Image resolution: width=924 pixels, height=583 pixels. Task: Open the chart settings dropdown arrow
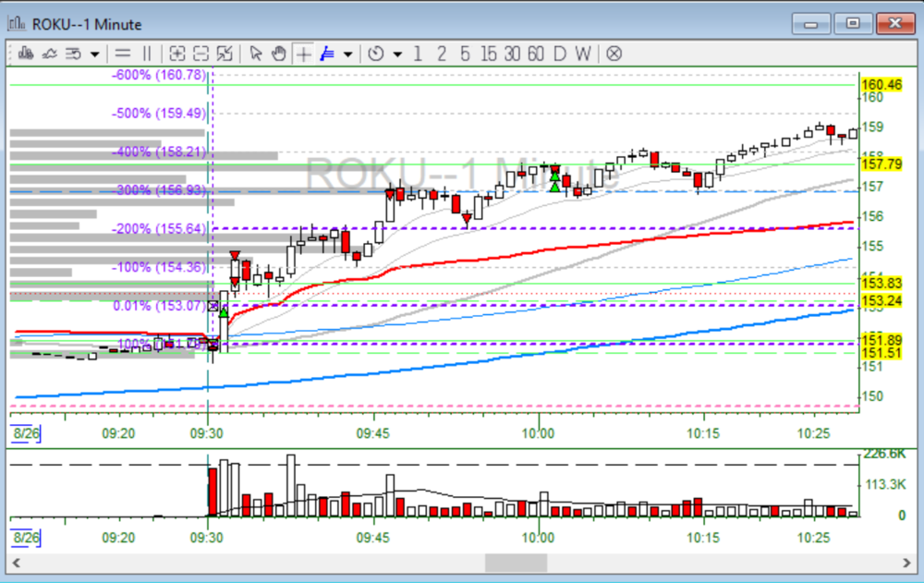(x=94, y=54)
